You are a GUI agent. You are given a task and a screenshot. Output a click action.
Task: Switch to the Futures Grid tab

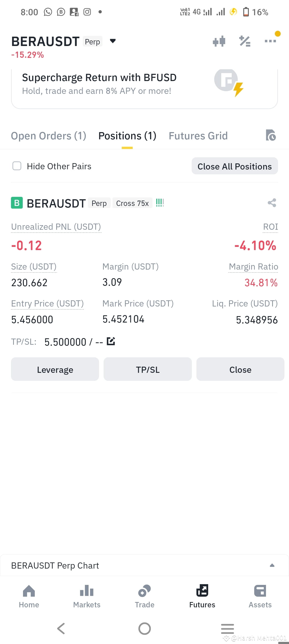(198, 136)
